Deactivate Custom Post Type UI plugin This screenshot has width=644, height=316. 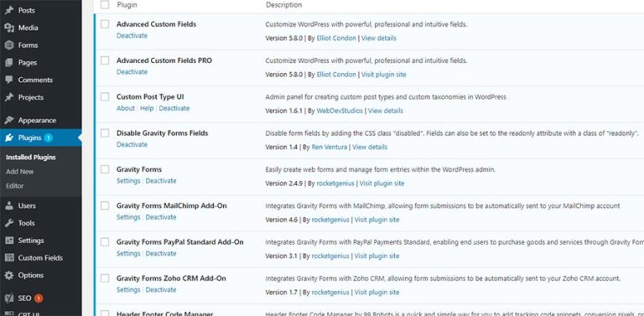[174, 108]
